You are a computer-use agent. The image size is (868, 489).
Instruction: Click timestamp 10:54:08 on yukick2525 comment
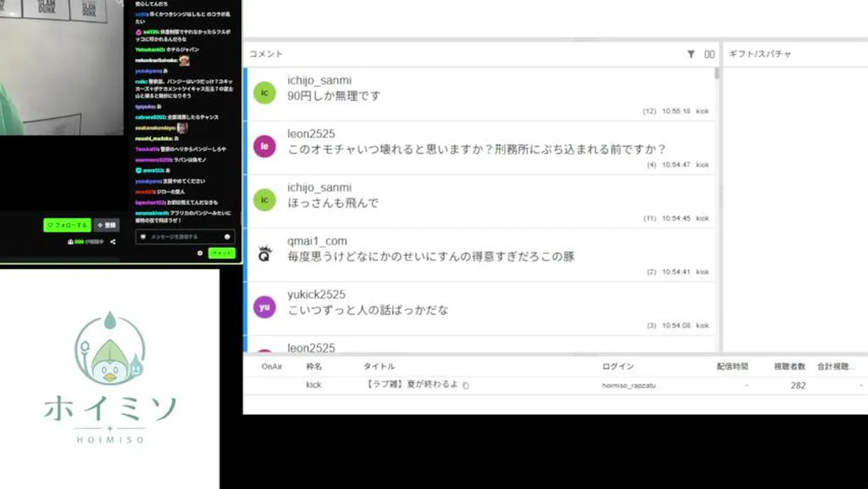[676, 326]
